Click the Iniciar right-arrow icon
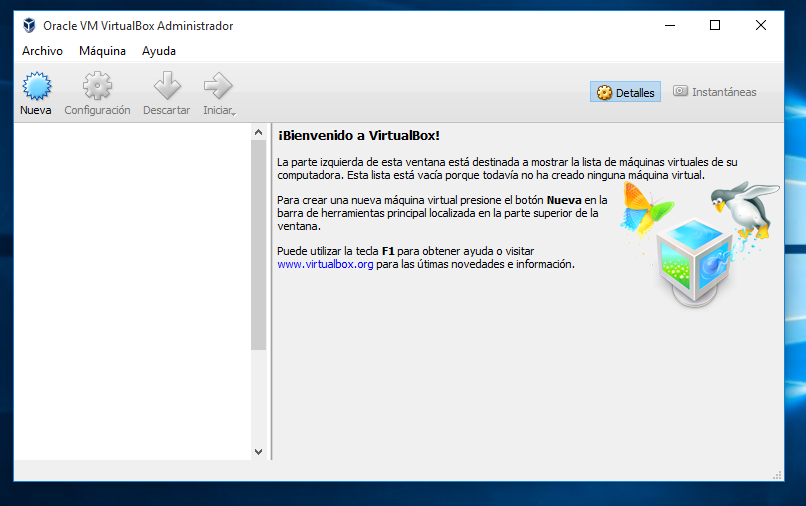Image resolution: width=806 pixels, height=506 pixels. tap(218, 86)
